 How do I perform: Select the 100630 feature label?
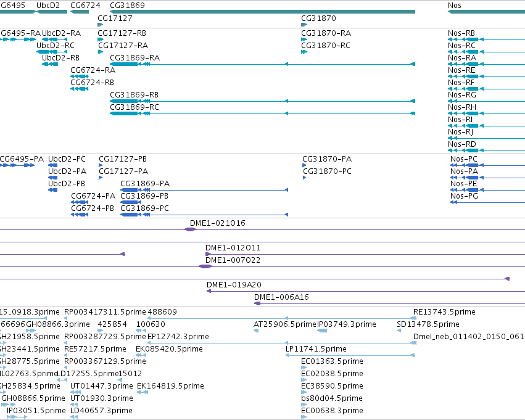(x=151, y=324)
